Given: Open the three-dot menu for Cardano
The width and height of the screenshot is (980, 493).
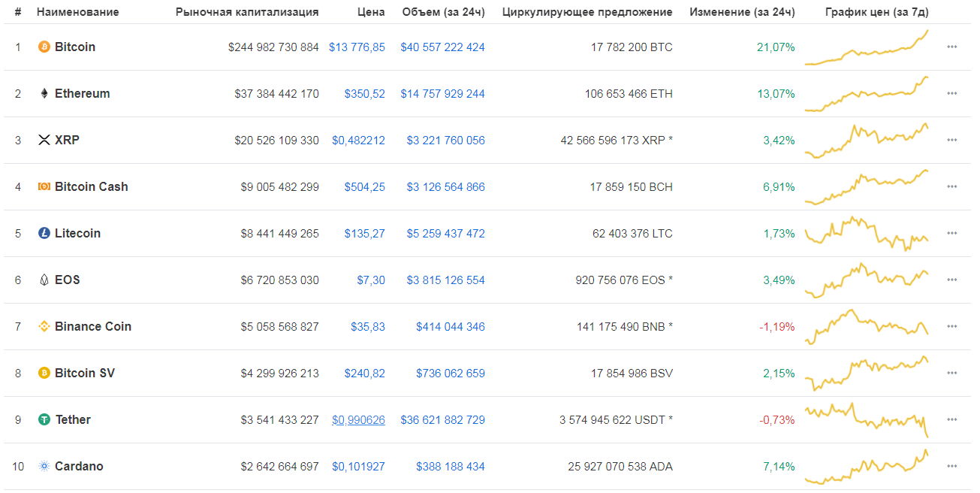Looking at the screenshot, I should point(952,466).
